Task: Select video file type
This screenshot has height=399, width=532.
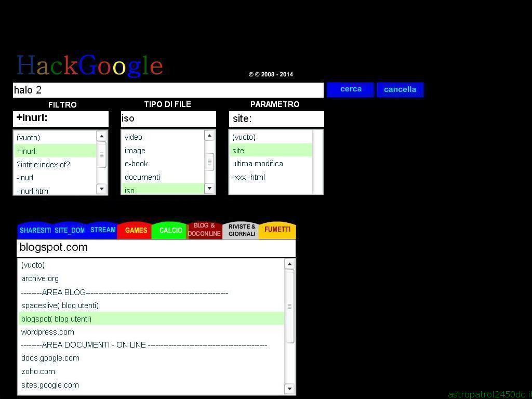Action: (163, 137)
